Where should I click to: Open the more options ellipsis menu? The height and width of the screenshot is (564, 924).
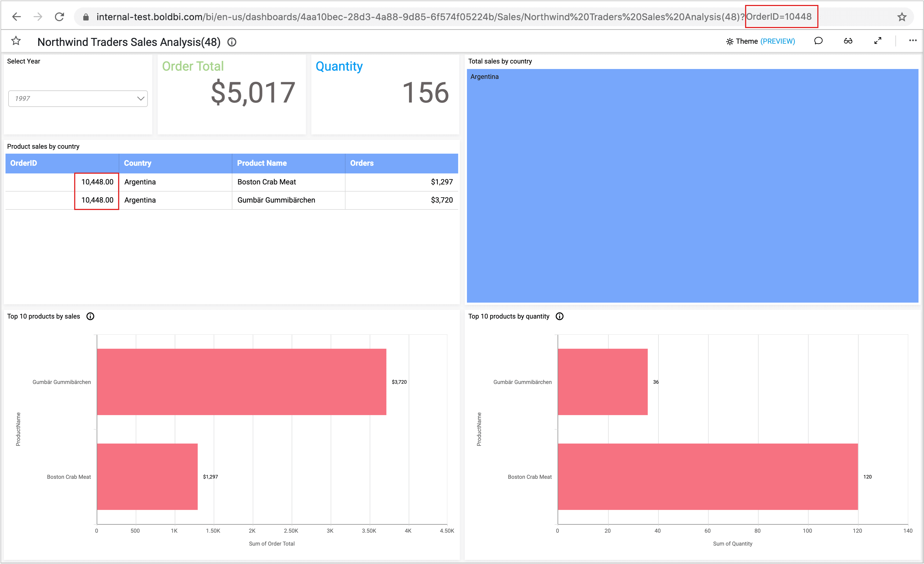(x=912, y=40)
